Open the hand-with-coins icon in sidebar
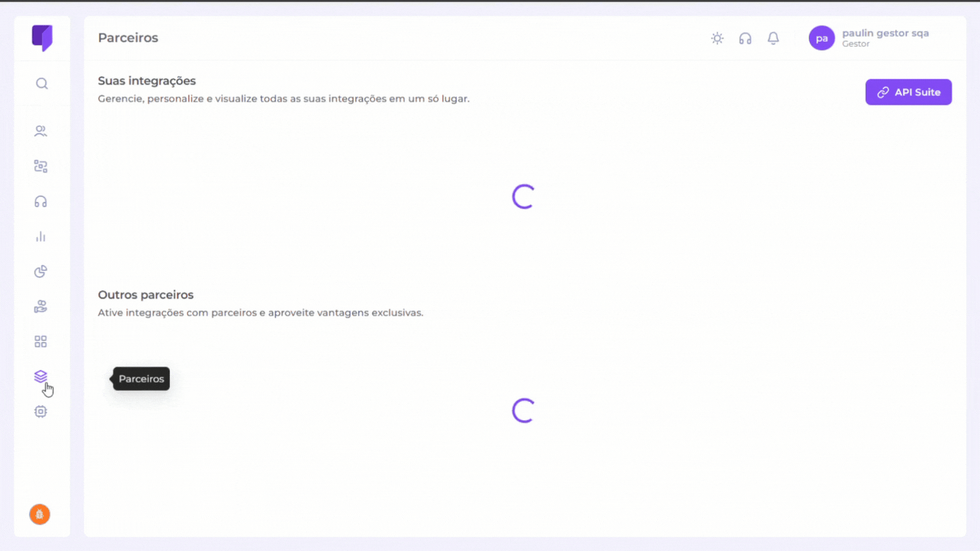Image resolution: width=980 pixels, height=551 pixels. (41, 307)
